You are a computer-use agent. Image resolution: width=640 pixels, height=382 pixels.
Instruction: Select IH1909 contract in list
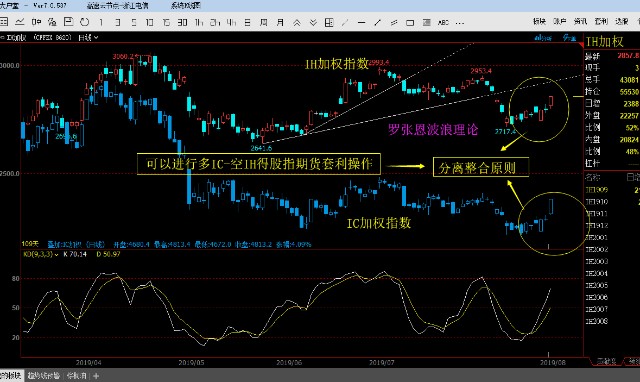tap(597, 190)
